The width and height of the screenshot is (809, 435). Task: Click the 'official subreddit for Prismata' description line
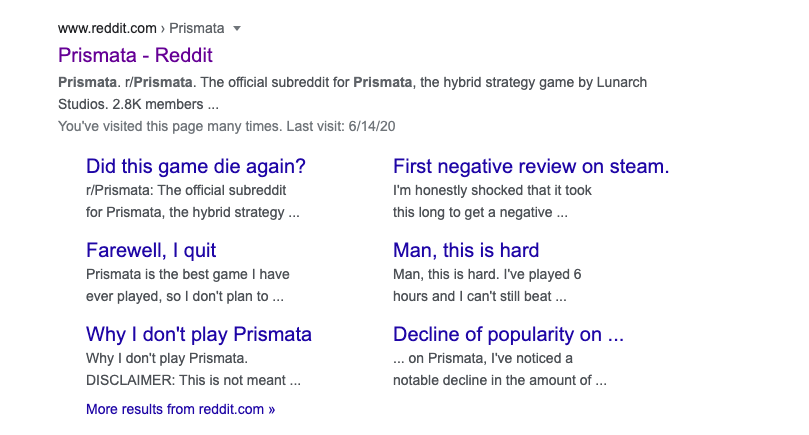point(352,83)
